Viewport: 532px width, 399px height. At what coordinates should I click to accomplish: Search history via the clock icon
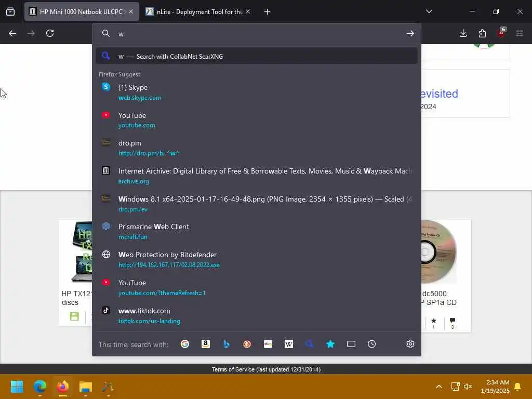pyautogui.click(x=372, y=344)
